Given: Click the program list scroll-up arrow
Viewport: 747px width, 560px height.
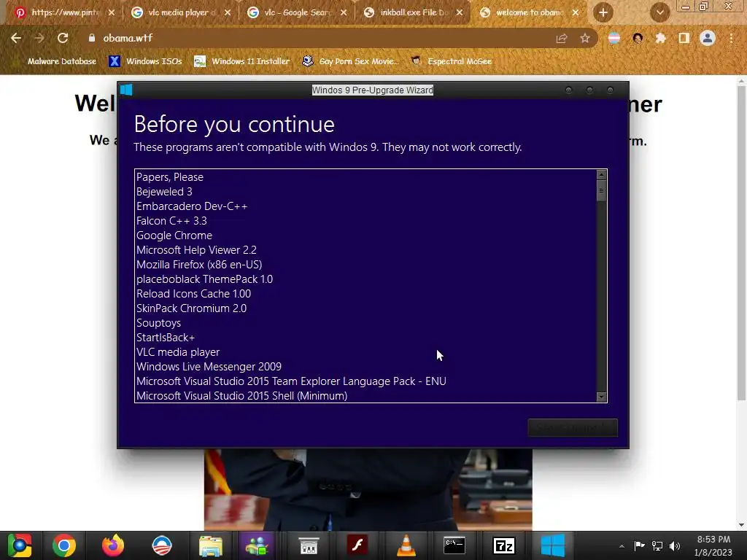Looking at the screenshot, I should (601, 175).
